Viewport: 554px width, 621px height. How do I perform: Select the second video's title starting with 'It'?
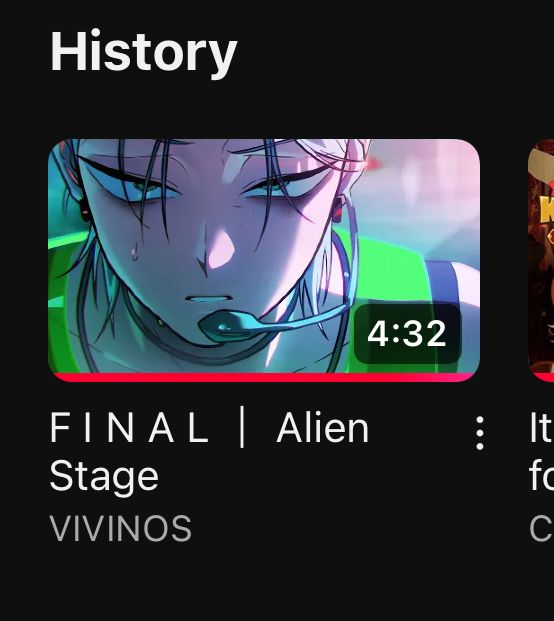541,452
